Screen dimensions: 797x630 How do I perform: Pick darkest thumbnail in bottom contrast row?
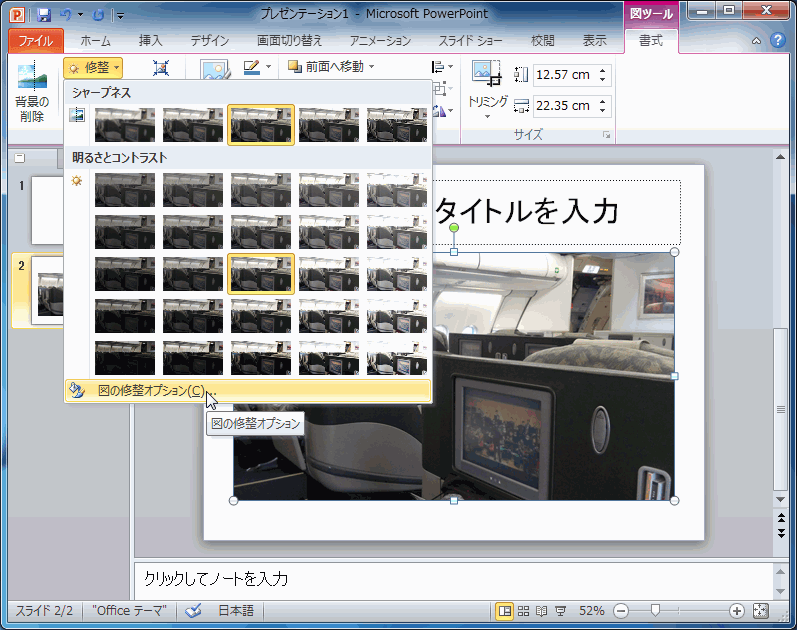[125, 358]
